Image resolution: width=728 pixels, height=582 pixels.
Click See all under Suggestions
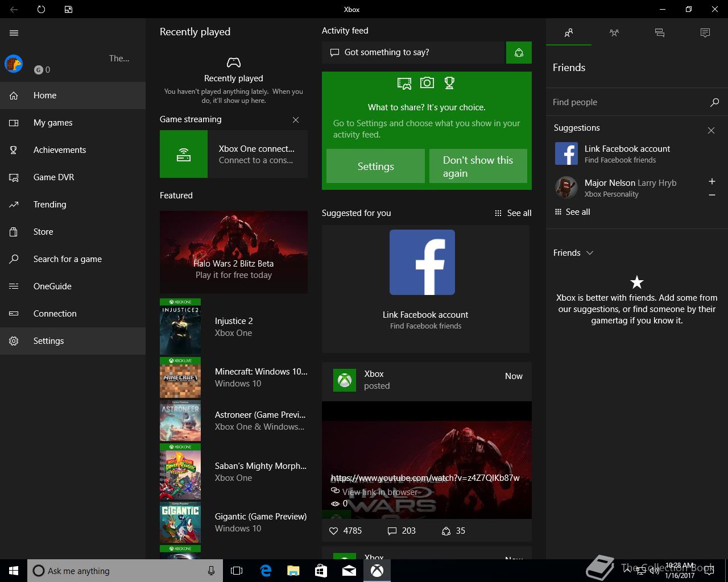click(572, 212)
